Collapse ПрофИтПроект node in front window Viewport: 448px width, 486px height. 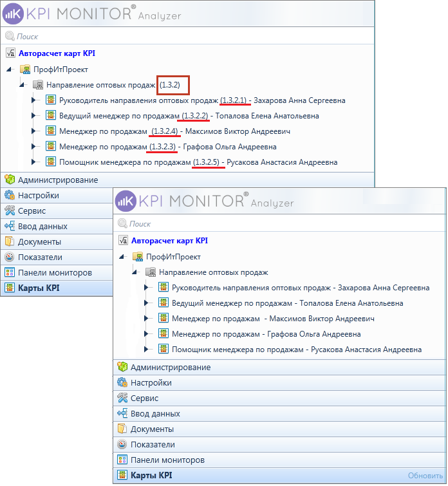122,257
